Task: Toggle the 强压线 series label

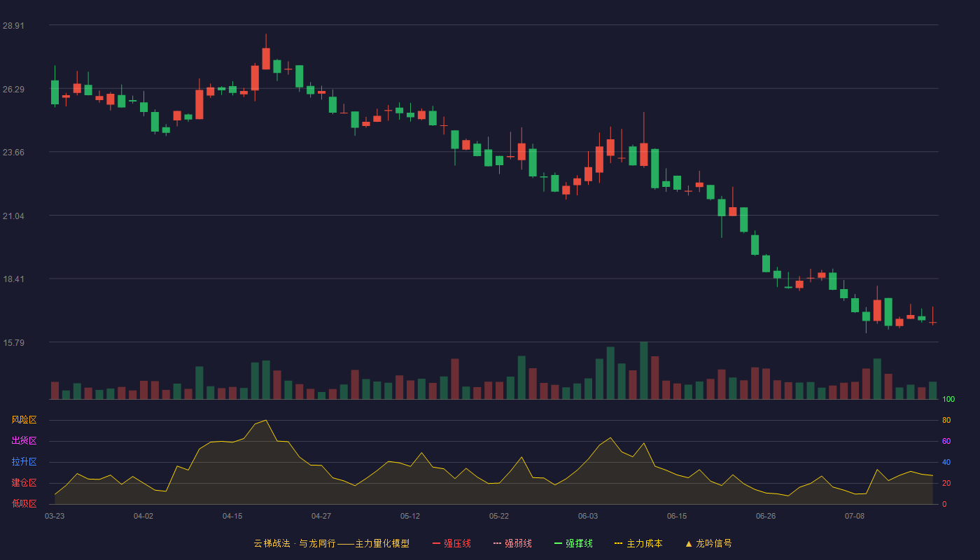Action: (457, 543)
